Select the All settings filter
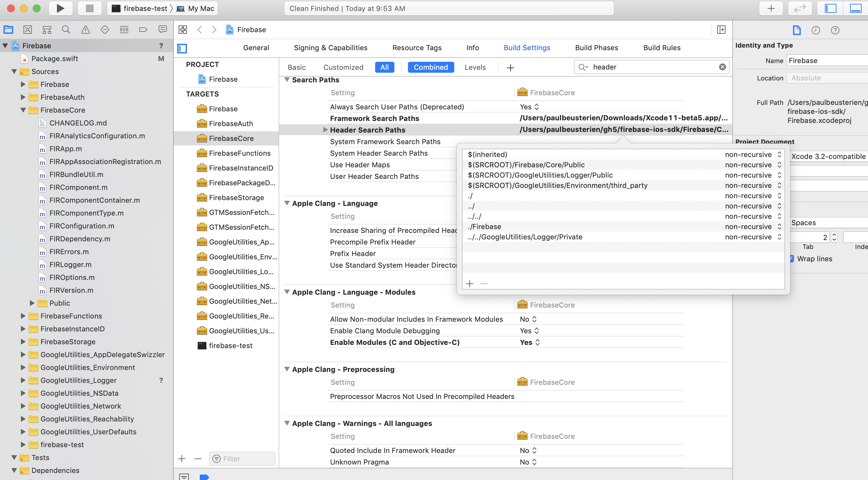This screenshot has width=868, height=480. pyautogui.click(x=384, y=67)
